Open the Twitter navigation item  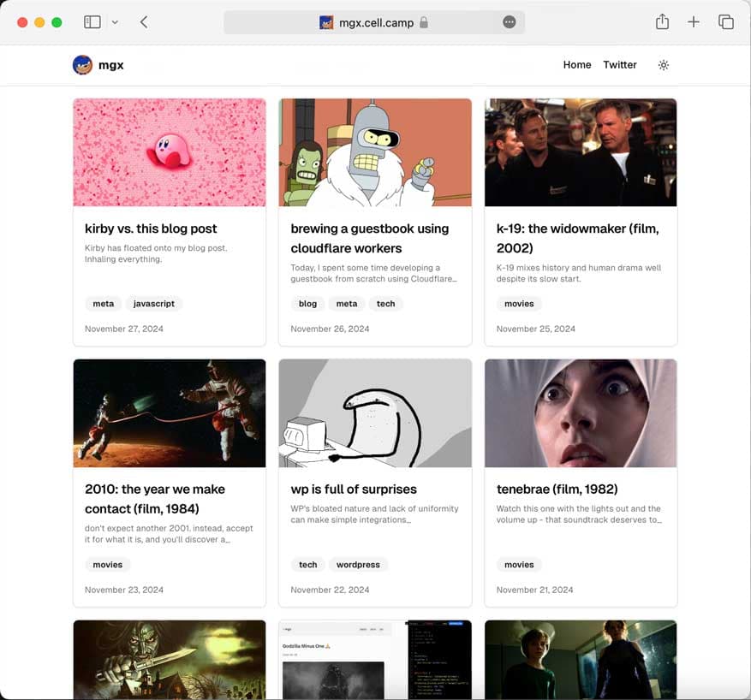619,64
